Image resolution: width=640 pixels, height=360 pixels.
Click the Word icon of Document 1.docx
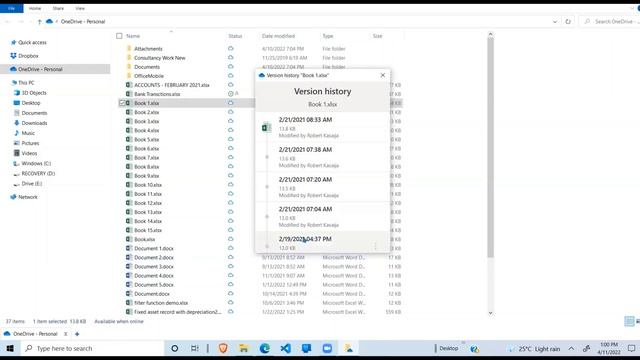pyautogui.click(x=129, y=248)
